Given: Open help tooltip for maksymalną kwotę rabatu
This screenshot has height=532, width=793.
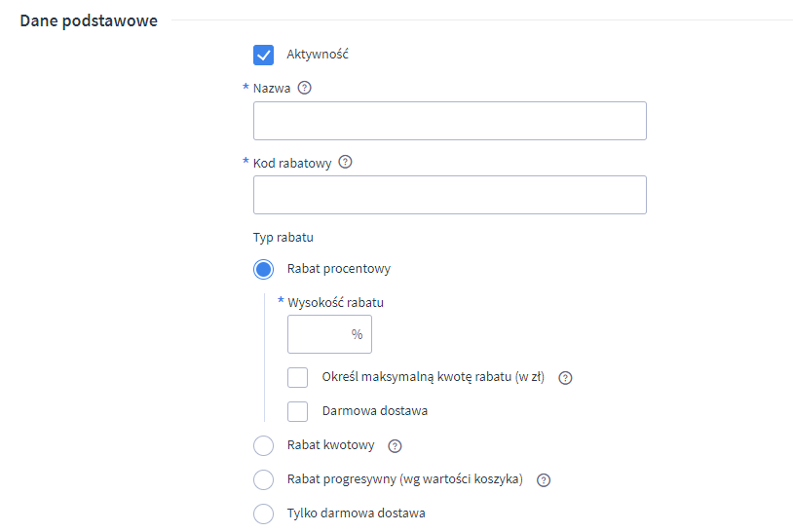Looking at the screenshot, I should pyautogui.click(x=565, y=378).
